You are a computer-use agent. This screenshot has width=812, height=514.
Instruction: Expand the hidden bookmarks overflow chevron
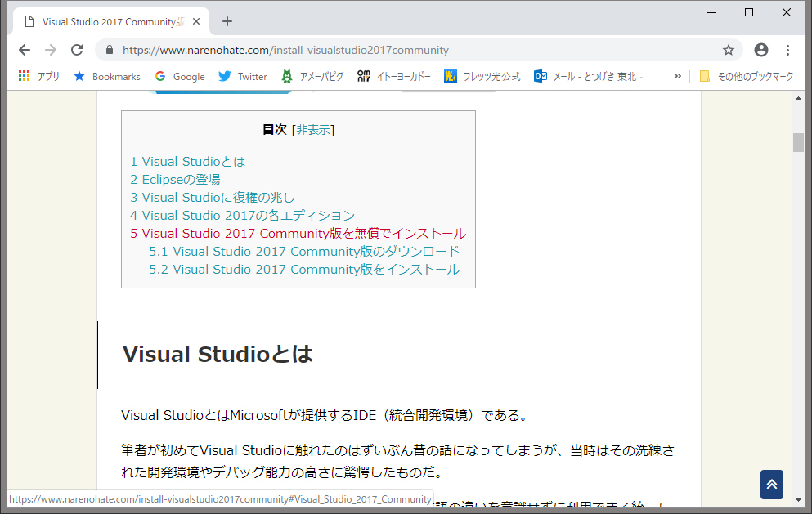point(677,76)
